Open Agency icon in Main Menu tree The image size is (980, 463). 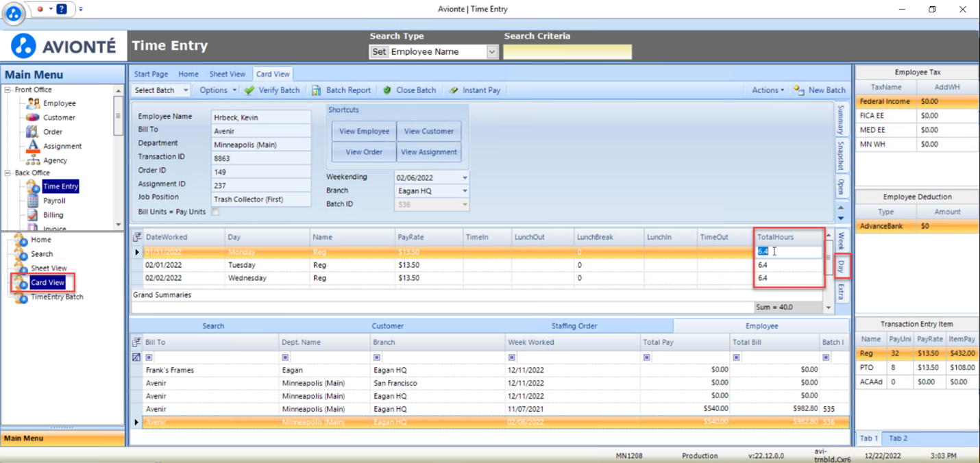pyautogui.click(x=32, y=160)
